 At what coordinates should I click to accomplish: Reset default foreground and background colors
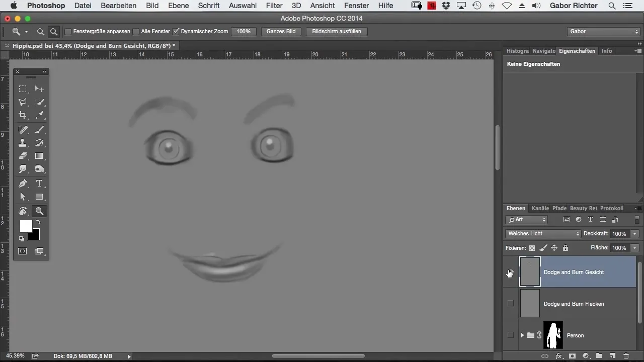[x=22, y=239]
